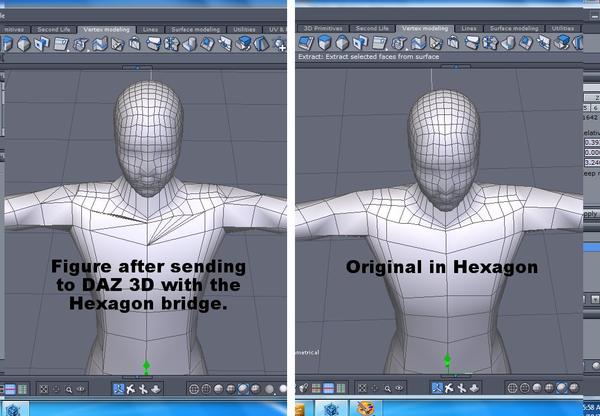Viewport: 600px width, 416px height.
Task: Click fit-all frame icon in DAZ bridge window bottom bar
Action: [44, 389]
